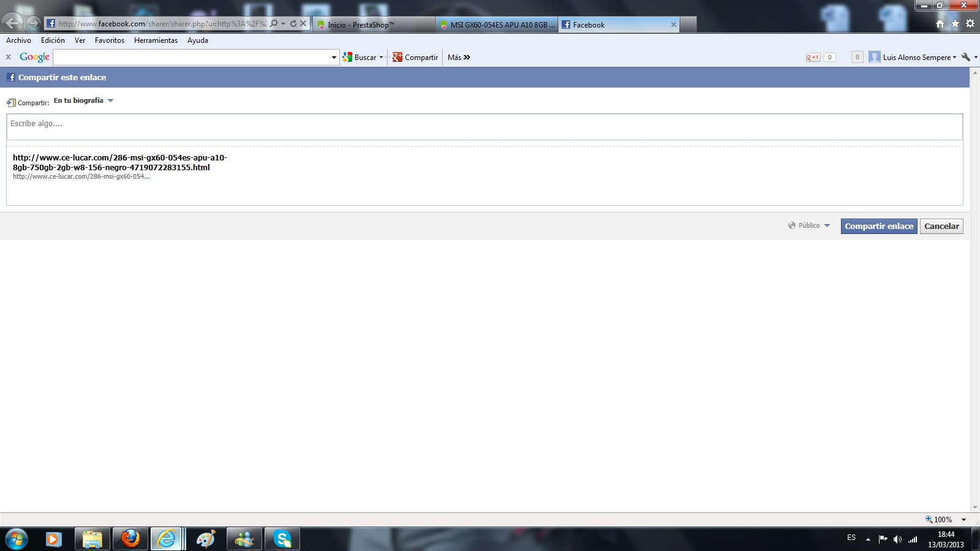This screenshot has height=551, width=980.
Task: Click the 100% zoom level button
Action: point(939,520)
